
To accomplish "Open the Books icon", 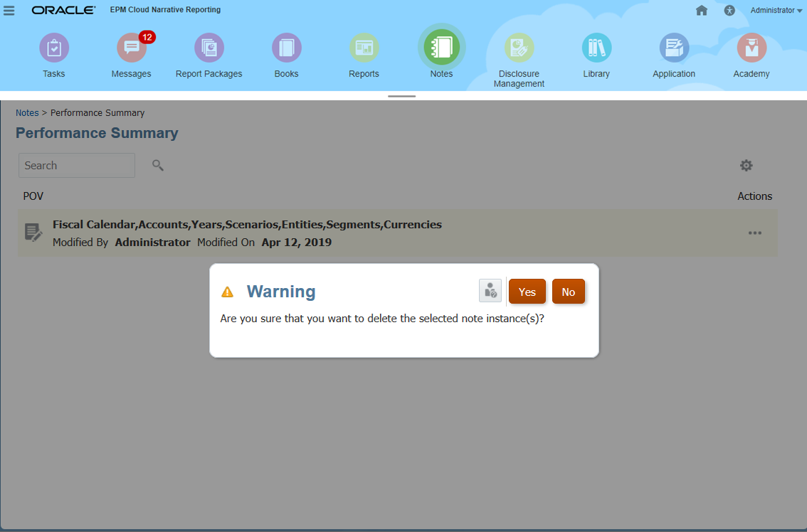I will pos(287,48).
